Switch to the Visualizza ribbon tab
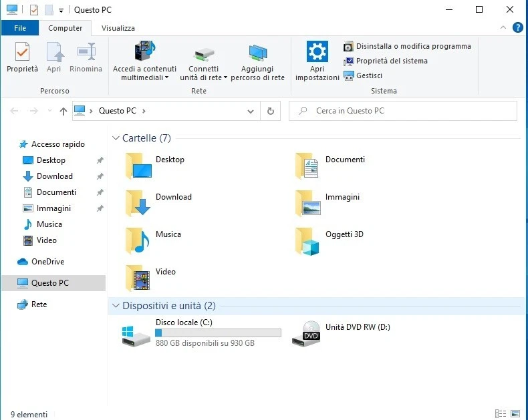Screen dimensions: 528x420 click(x=118, y=28)
